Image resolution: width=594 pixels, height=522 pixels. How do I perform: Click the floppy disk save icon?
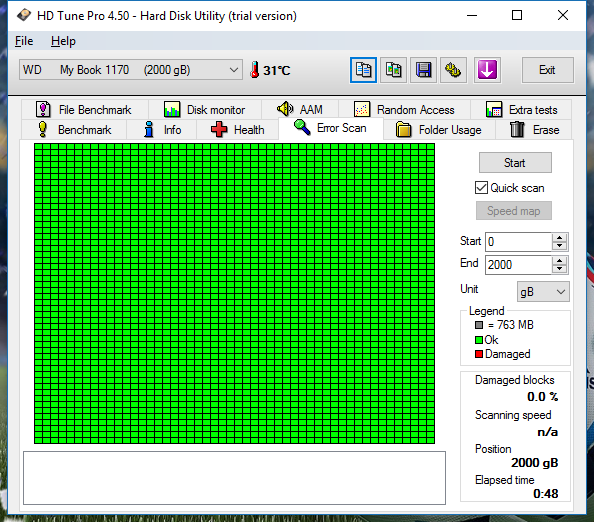coord(423,70)
